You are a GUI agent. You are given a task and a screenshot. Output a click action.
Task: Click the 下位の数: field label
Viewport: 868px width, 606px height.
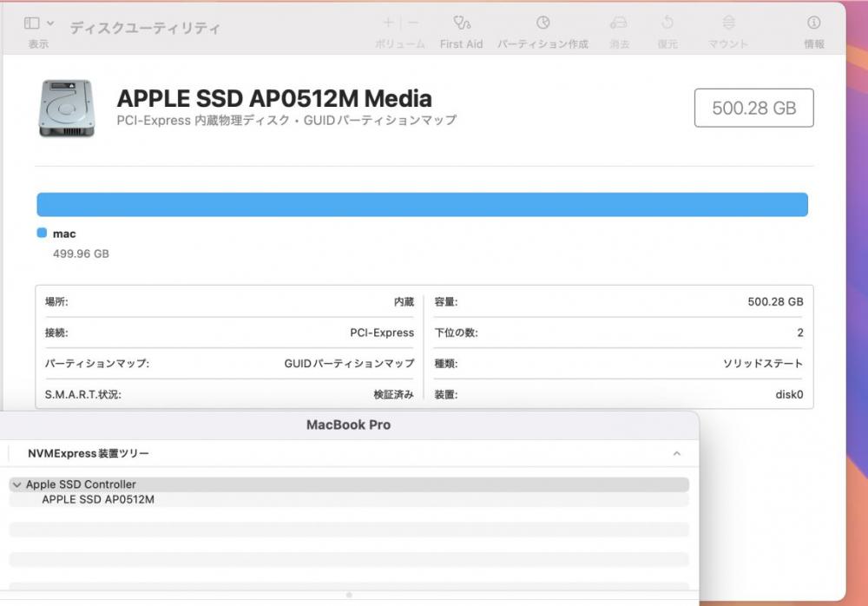click(x=457, y=333)
